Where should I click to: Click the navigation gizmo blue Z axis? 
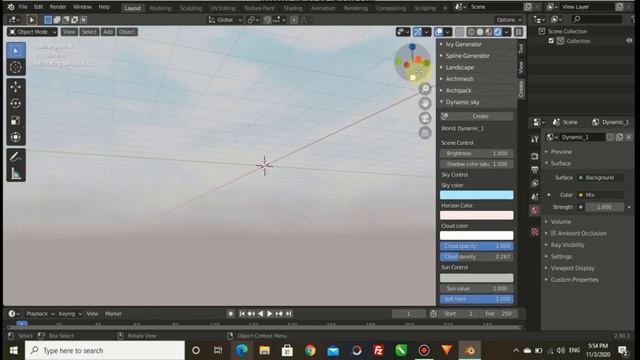click(x=412, y=47)
